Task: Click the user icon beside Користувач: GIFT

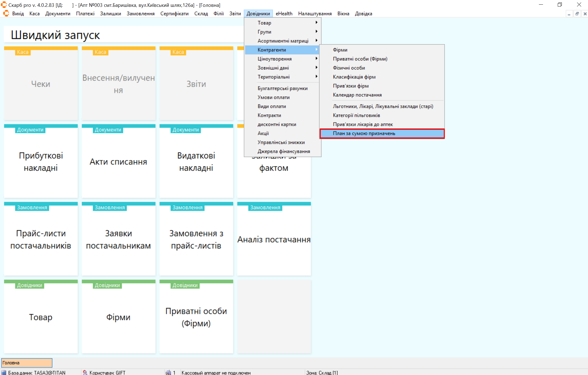Action: pos(85,373)
